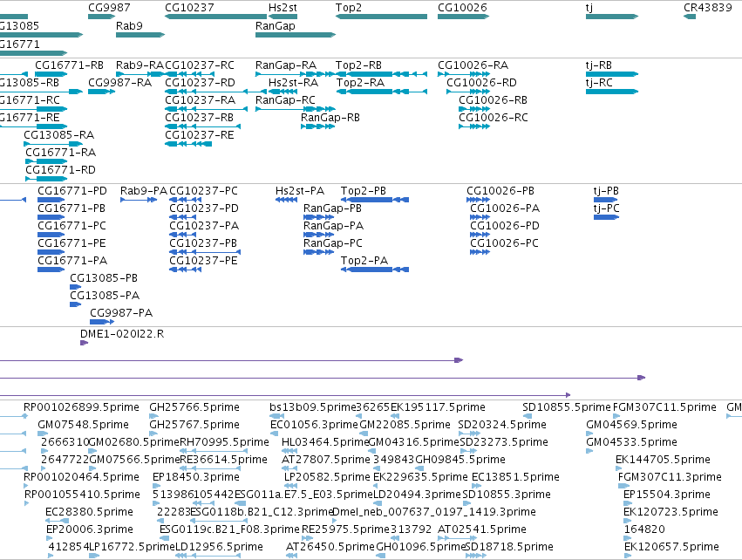The width and height of the screenshot is (742, 560).
Task: Select the 164820 EST label
Action: click(x=644, y=529)
